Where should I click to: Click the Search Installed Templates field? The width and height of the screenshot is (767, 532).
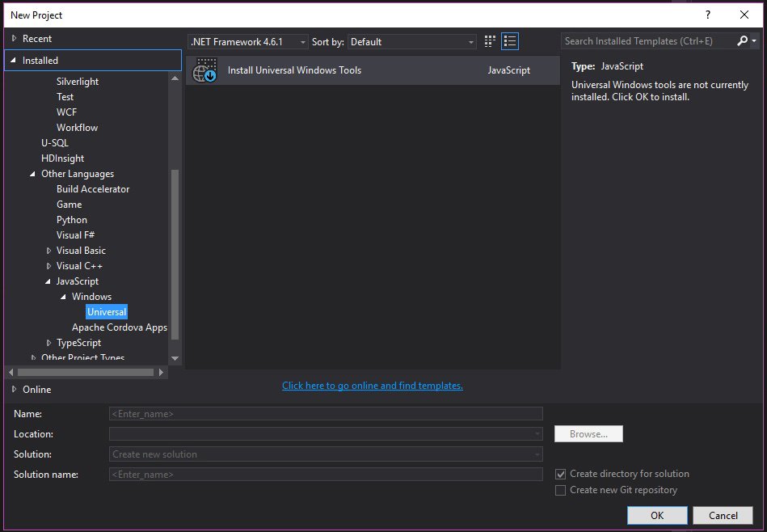pyautogui.click(x=648, y=41)
